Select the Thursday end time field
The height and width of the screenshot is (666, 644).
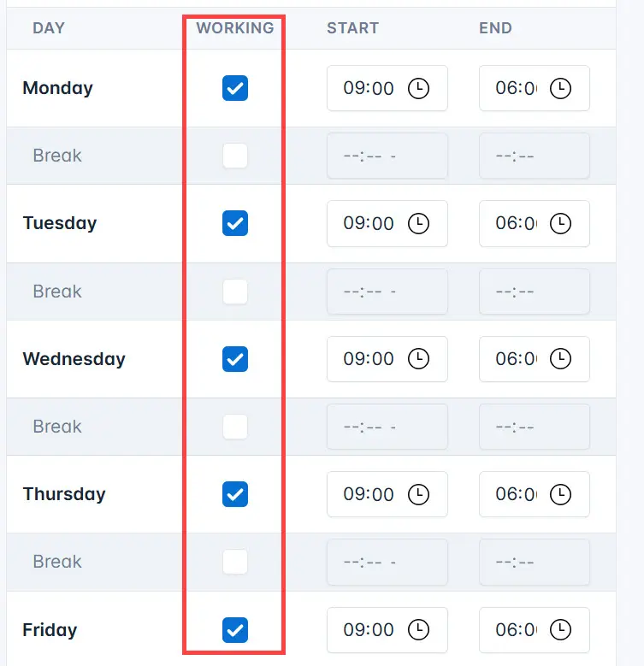pyautogui.click(x=517, y=494)
